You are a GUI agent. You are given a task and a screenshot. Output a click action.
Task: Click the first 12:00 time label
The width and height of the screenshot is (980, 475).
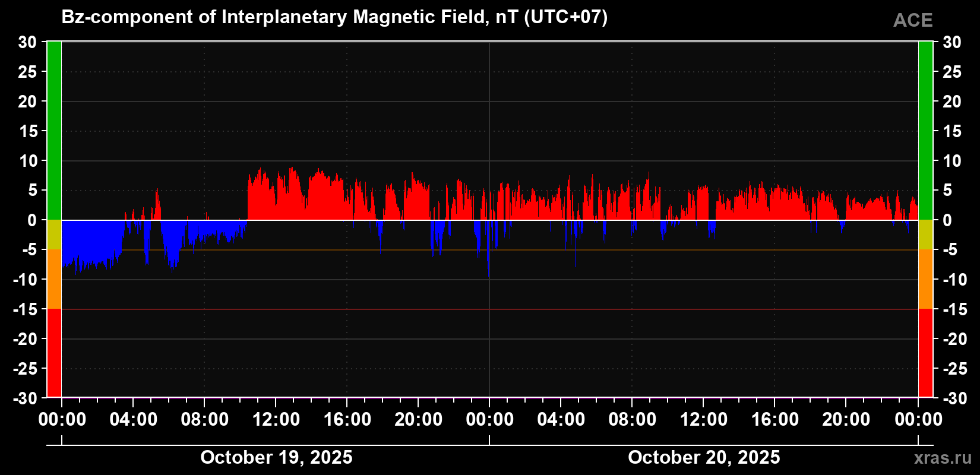pos(276,419)
